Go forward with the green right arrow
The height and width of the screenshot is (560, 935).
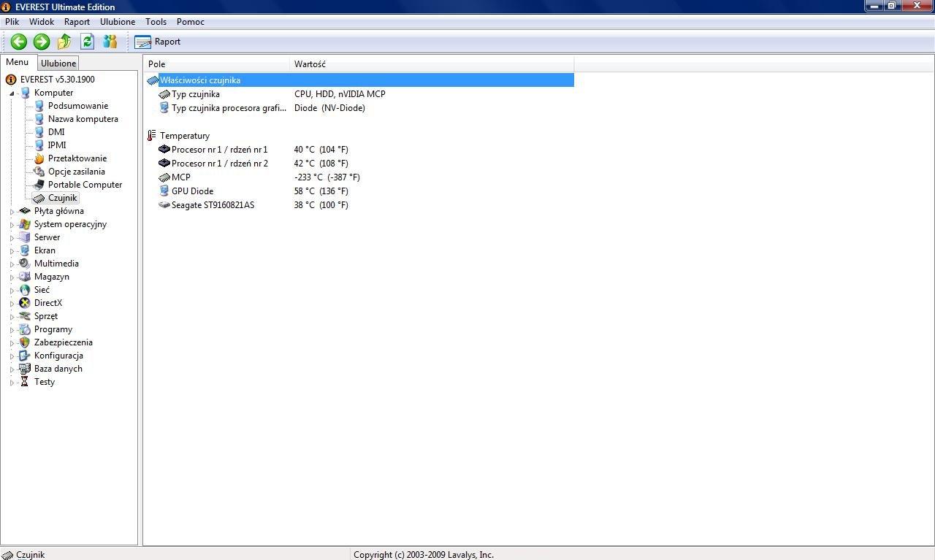(x=42, y=42)
